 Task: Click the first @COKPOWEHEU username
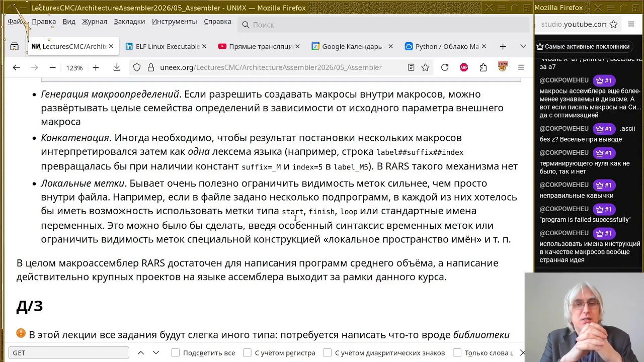[564, 80]
